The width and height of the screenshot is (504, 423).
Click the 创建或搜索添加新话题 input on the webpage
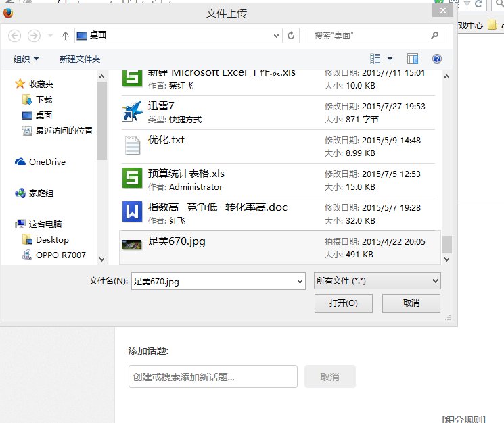[213, 376]
